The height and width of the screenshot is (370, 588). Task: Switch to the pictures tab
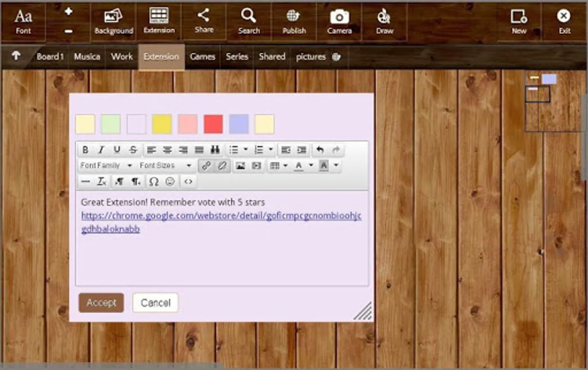pyautogui.click(x=311, y=57)
